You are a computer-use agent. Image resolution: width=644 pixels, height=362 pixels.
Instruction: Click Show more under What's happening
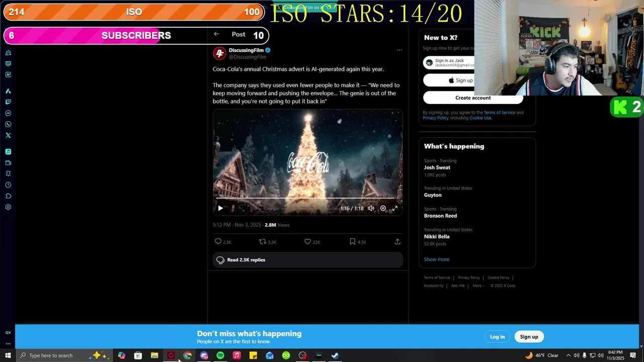(437, 259)
